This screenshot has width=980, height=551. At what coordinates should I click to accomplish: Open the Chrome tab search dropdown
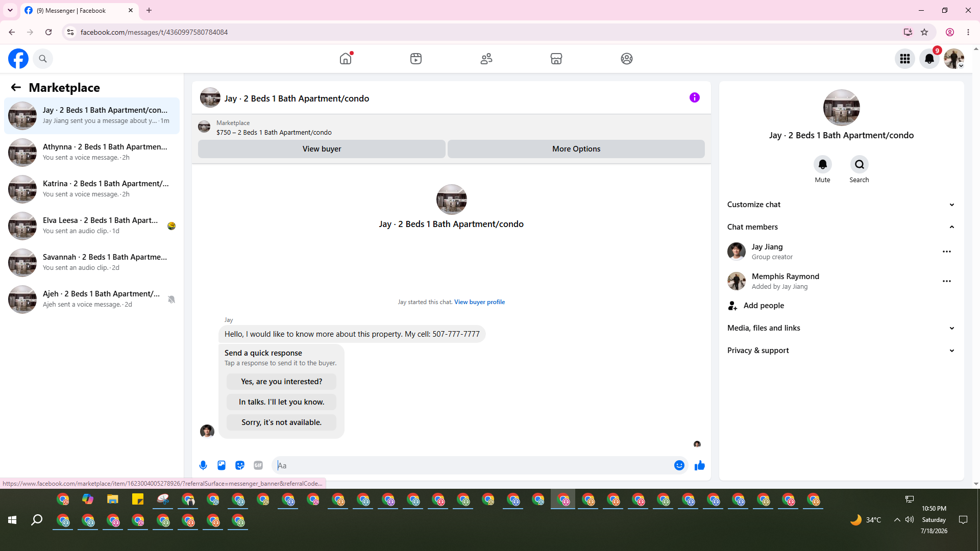(x=10, y=10)
